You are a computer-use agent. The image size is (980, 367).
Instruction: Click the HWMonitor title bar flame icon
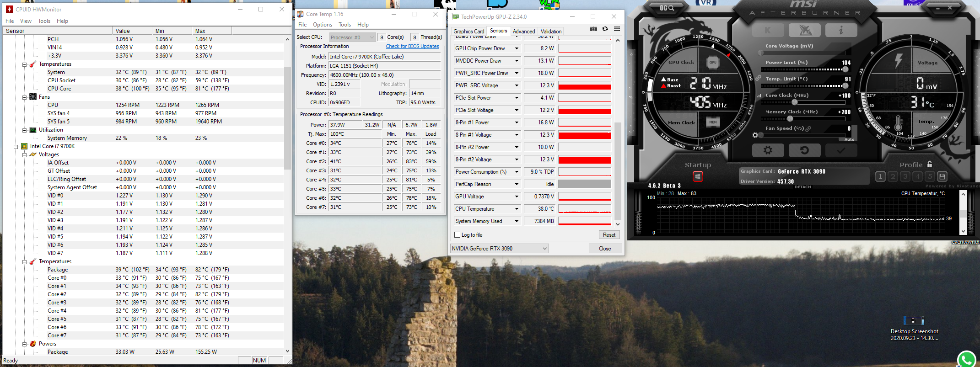[x=9, y=9]
